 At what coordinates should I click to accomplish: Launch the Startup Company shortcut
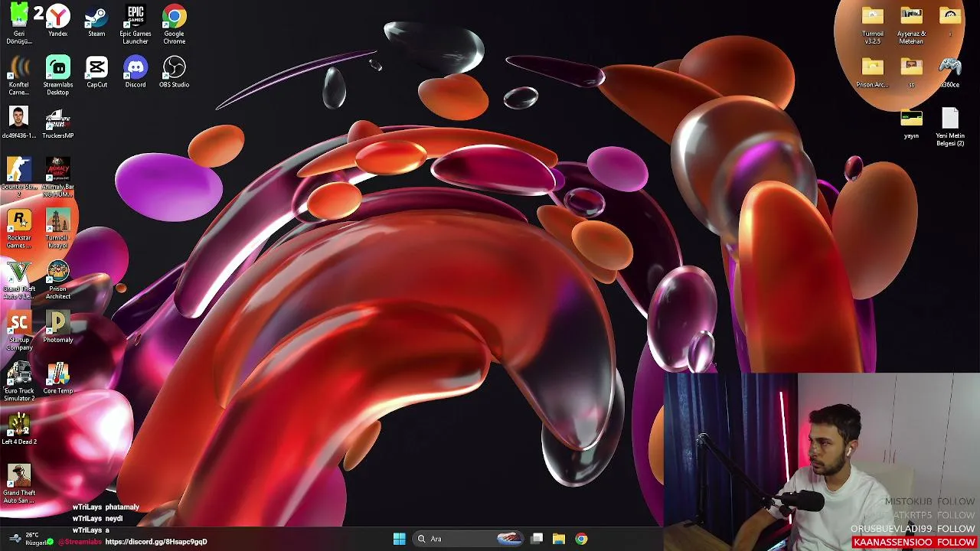click(x=19, y=331)
